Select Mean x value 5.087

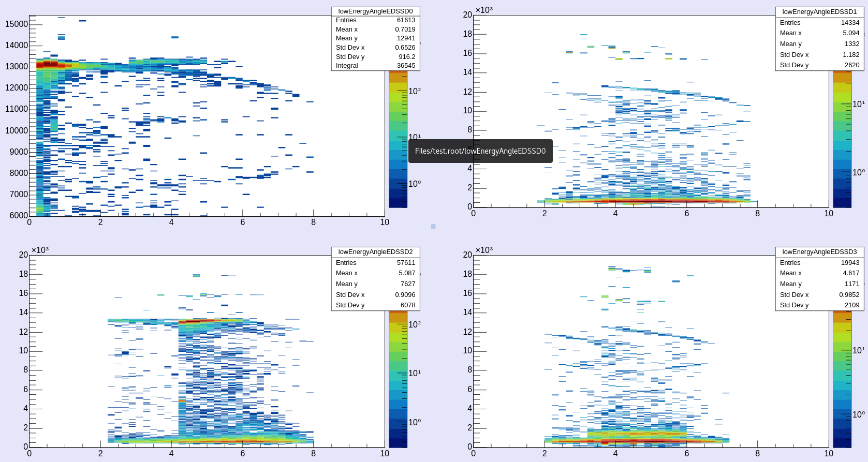[407, 273]
